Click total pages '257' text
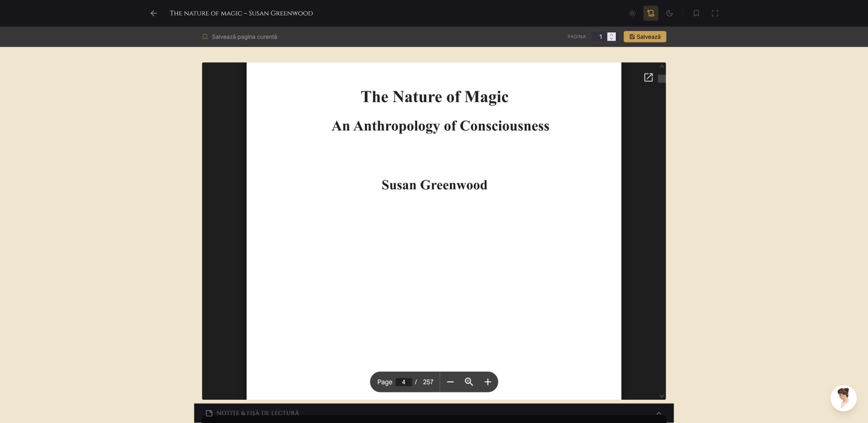 coord(428,382)
